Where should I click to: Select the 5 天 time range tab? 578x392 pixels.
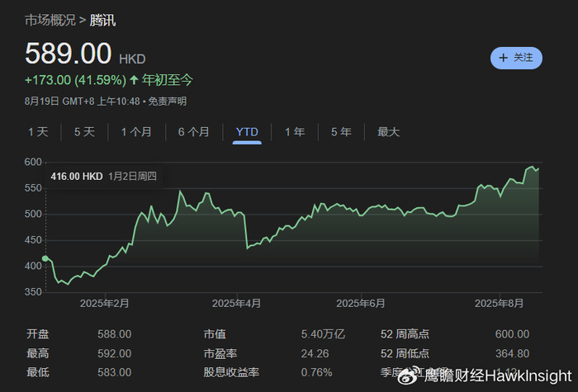(x=84, y=132)
